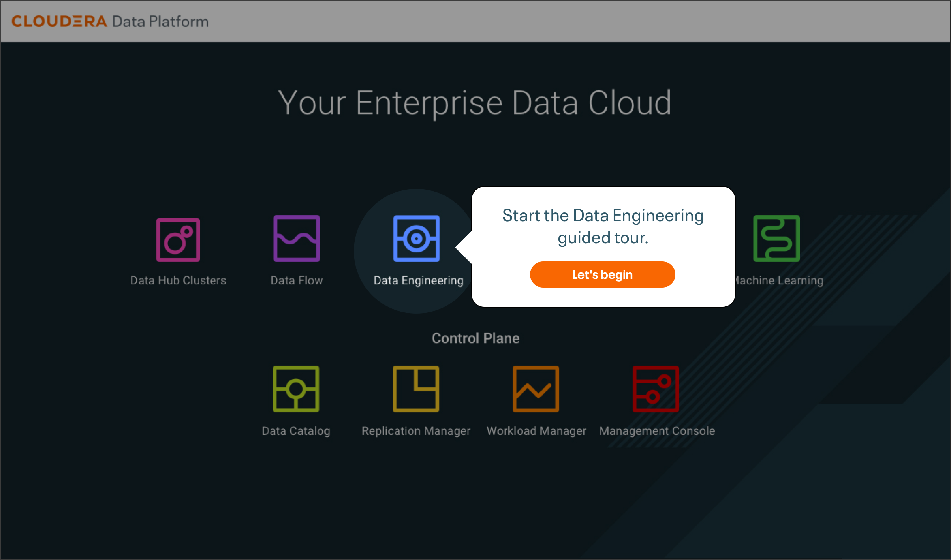Toggle visibility of Control Plane services
The image size is (951, 560).
point(475,338)
